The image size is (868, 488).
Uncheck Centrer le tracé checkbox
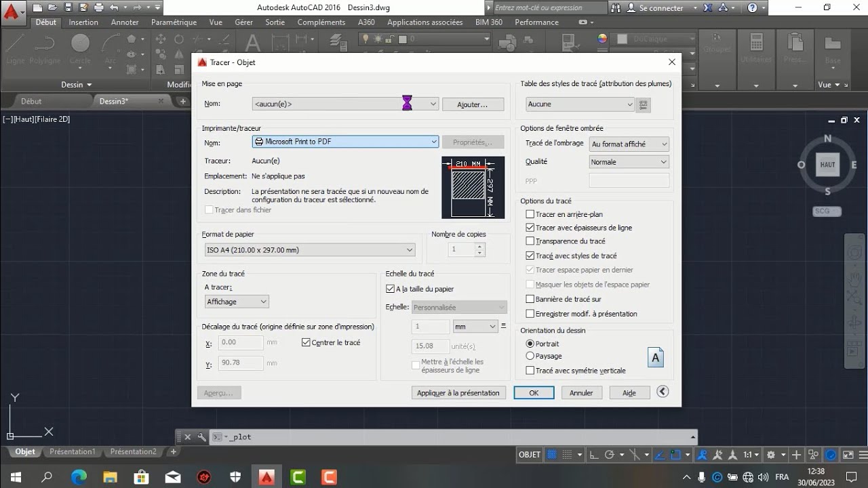[x=306, y=342]
